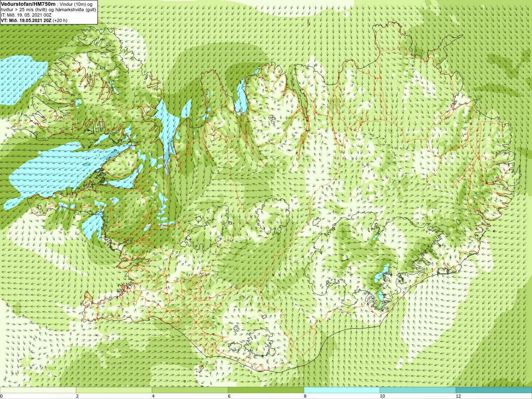Click the '2' label on the color scale
The height and width of the screenshot is (399, 532).
(x=77, y=396)
